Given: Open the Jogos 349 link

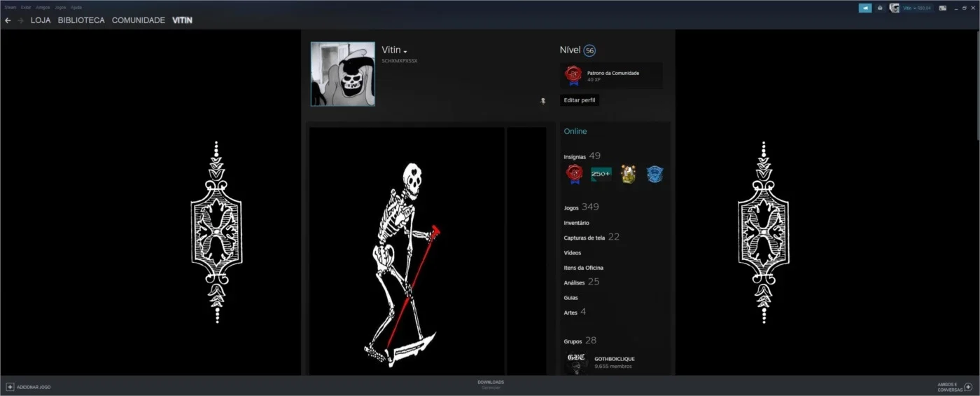Looking at the screenshot, I should [581, 207].
